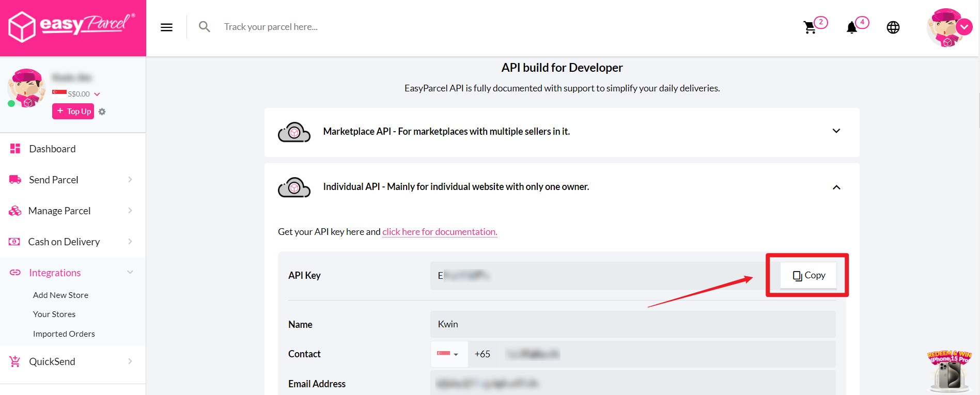Click the search magnifier icon

205,27
